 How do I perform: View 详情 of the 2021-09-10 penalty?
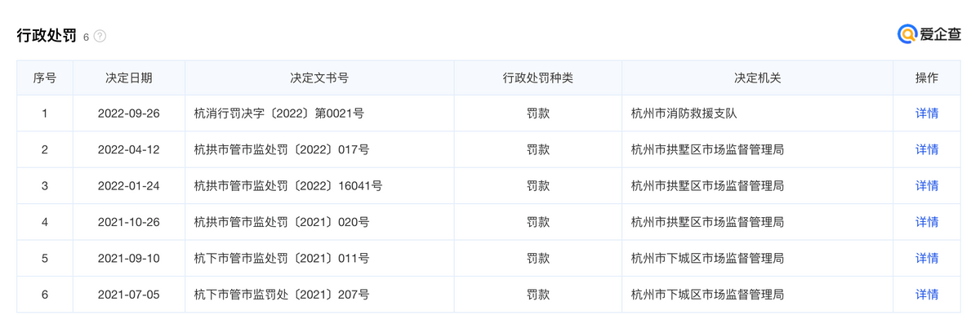click(927, 258)
